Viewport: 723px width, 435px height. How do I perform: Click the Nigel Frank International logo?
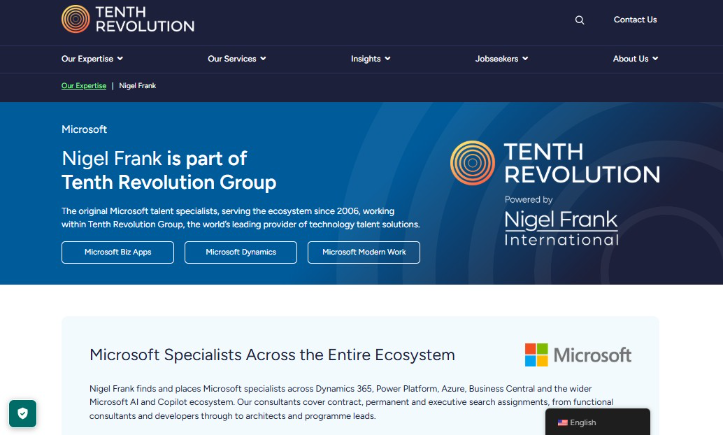(x=562, y=228)
